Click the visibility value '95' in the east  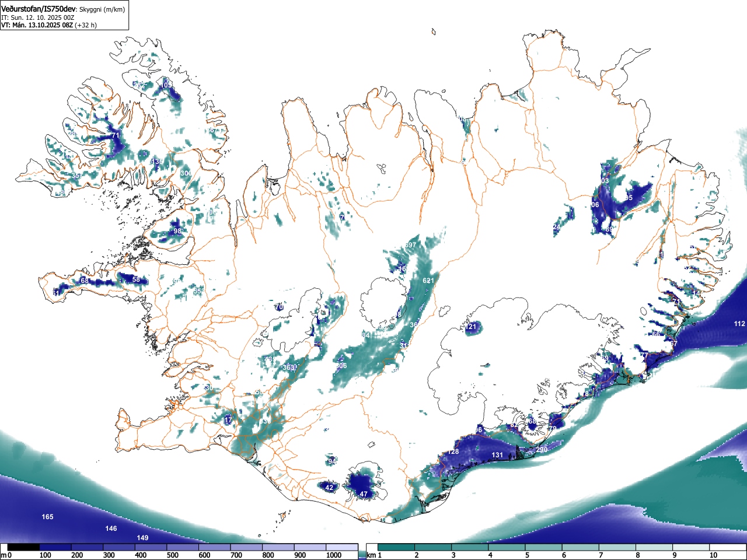[629, 198]
